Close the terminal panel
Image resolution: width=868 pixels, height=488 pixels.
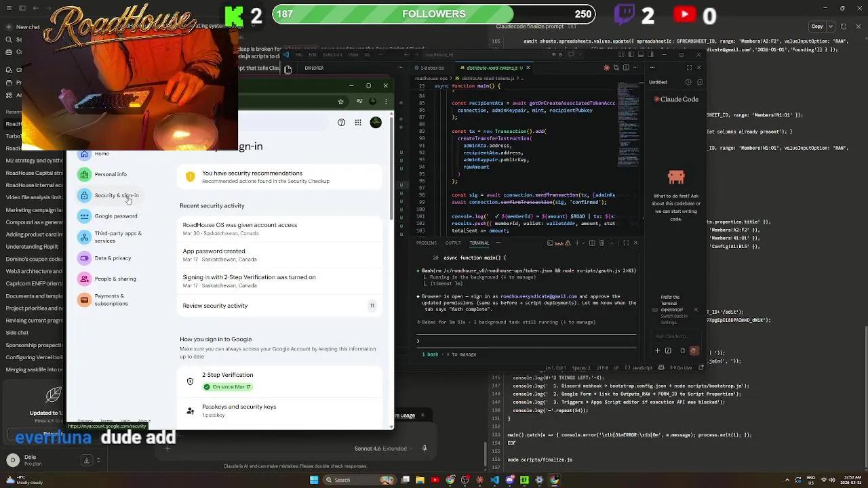[635, 243]
